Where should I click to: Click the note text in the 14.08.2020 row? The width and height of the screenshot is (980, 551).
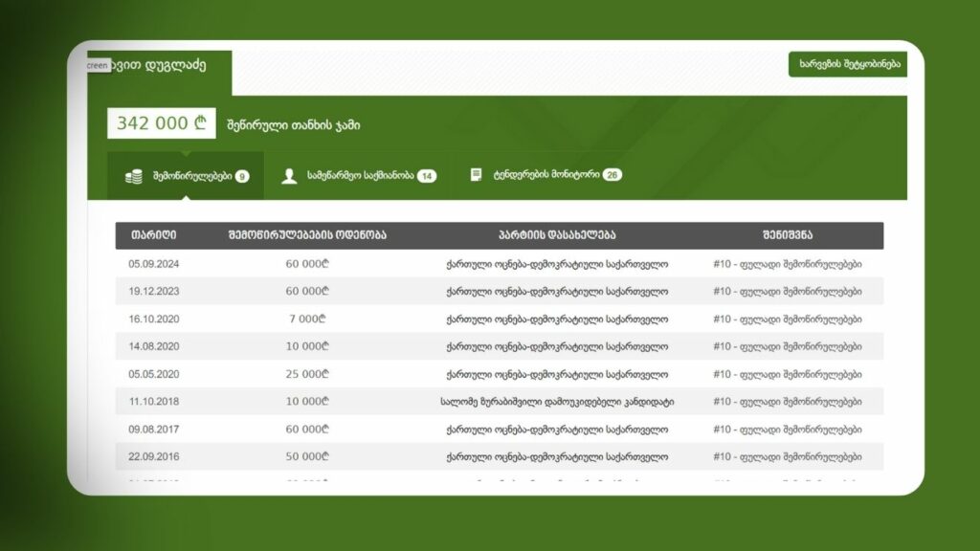pyautogui.click(x=788, y=346)
